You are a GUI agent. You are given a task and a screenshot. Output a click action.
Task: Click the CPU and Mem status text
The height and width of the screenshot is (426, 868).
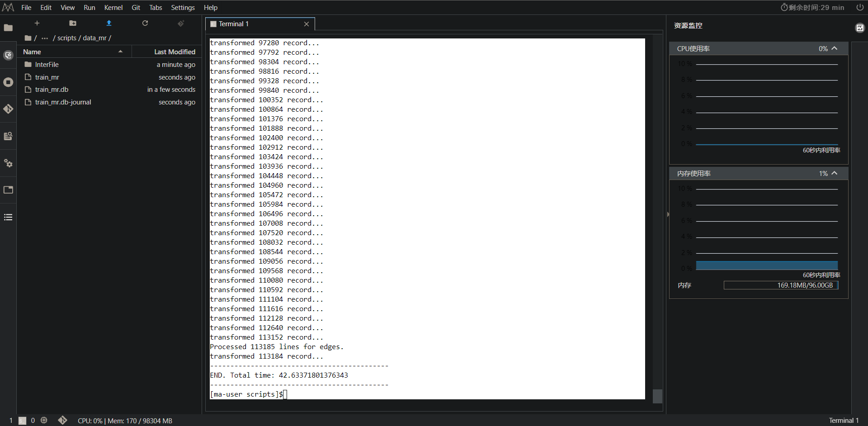(125, 421)
